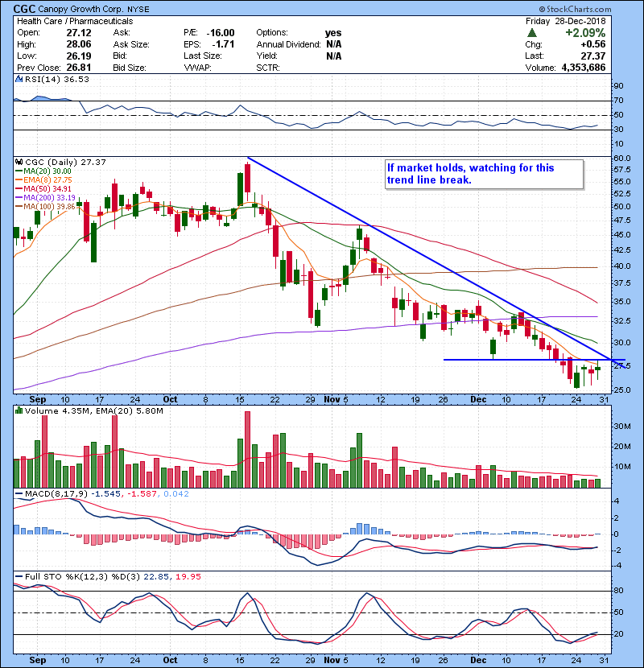This screenshot has width=644, height=668.
Task: Click the 25.0 price axis label
Action: point(621,390)
